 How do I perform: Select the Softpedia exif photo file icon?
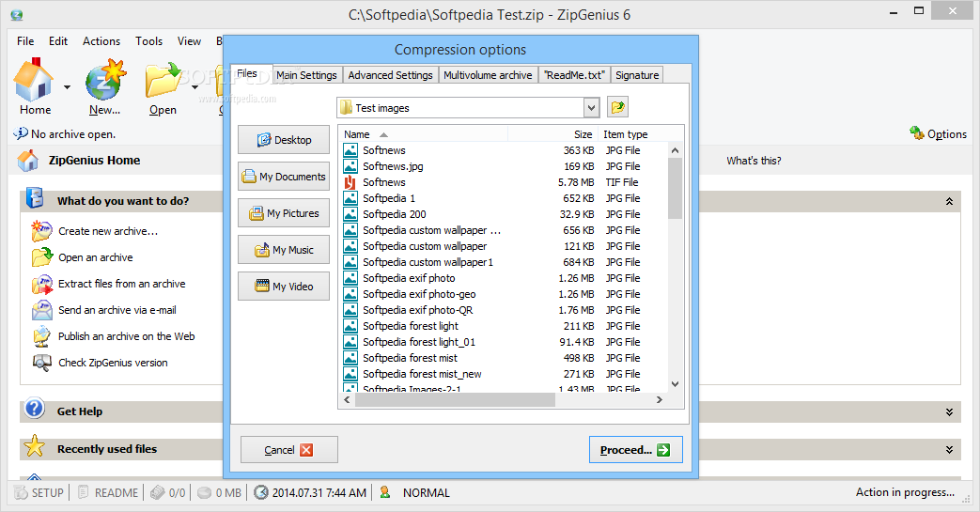(x=350, y=278)
